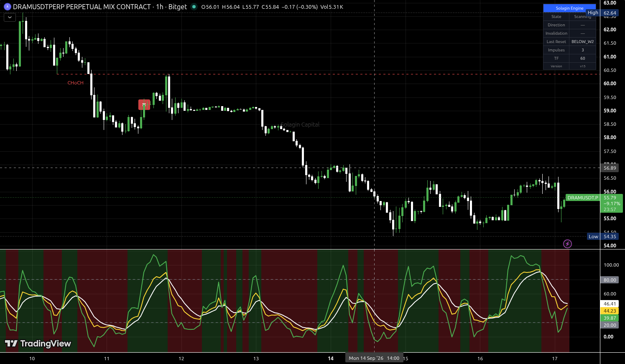This screenshot has width=625, height=364.
Task: Click the 55.79 current price tag
Action: click(x=610, y=198)
